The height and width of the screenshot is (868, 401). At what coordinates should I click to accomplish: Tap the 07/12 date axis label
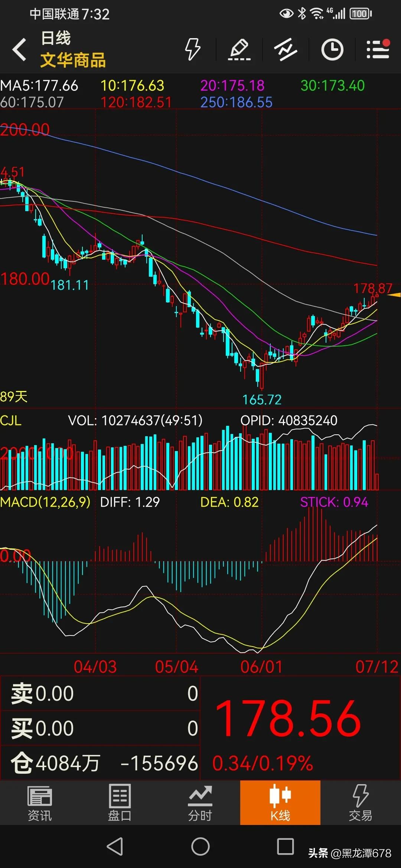(x=377, y=667)
